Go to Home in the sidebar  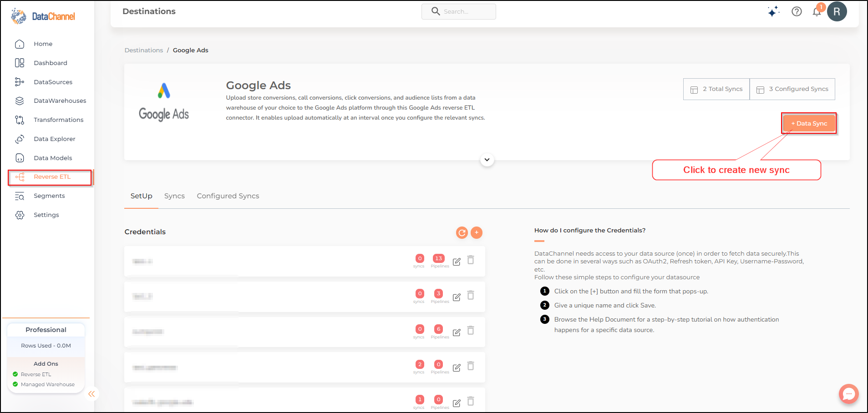[x=43, y=44]
